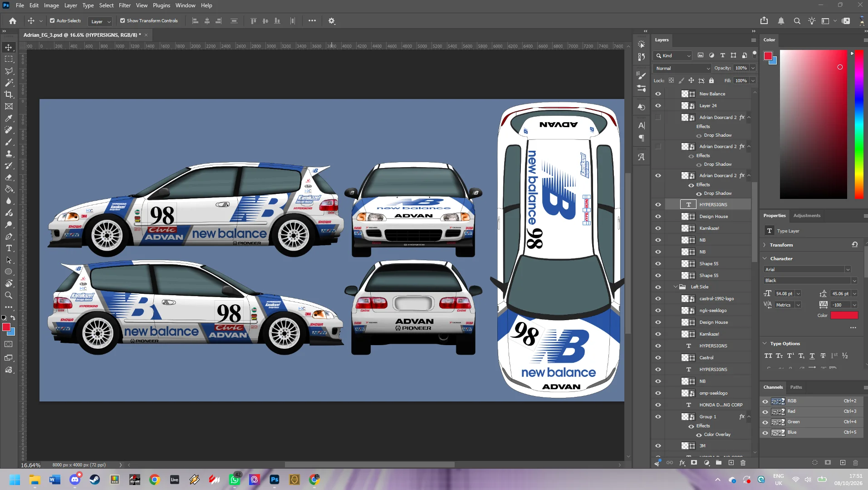Image resolution: width=868 pixels, height=490 pixels.
Task: Create a new layer in the Layers panel
Action: pos(731,463)
